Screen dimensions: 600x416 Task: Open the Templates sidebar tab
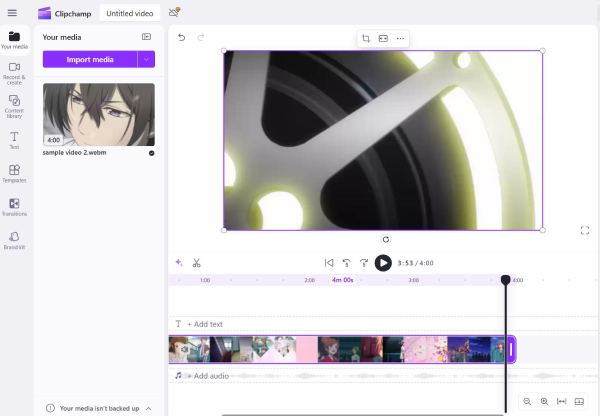click(15, 173)
